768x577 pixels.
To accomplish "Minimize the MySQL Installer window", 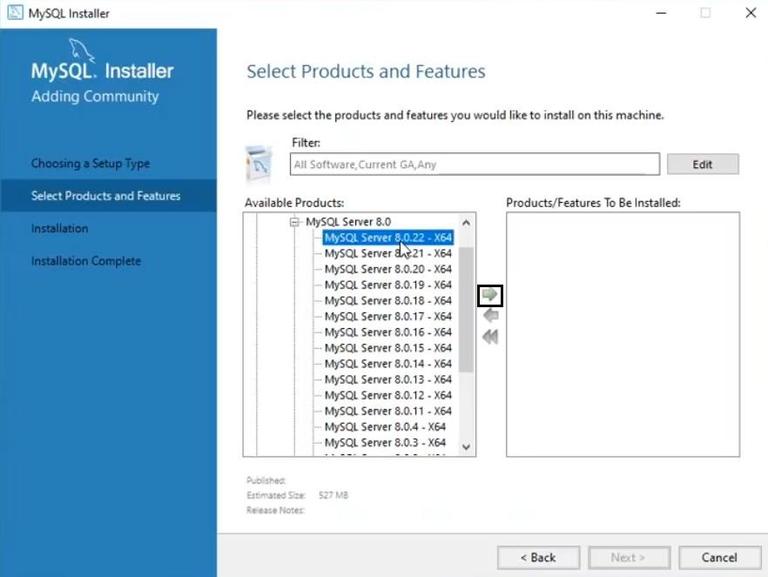I will coord(661,13).
